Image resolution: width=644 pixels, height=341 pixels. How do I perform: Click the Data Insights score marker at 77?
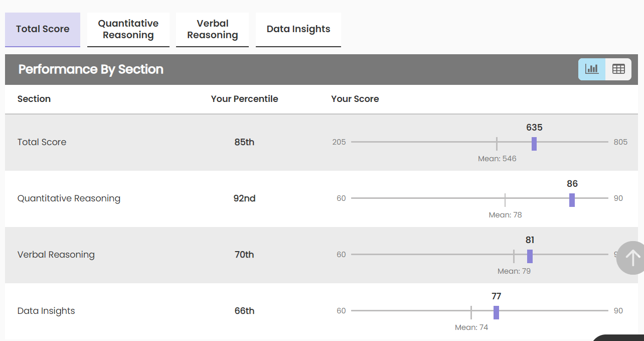(496, 312)
